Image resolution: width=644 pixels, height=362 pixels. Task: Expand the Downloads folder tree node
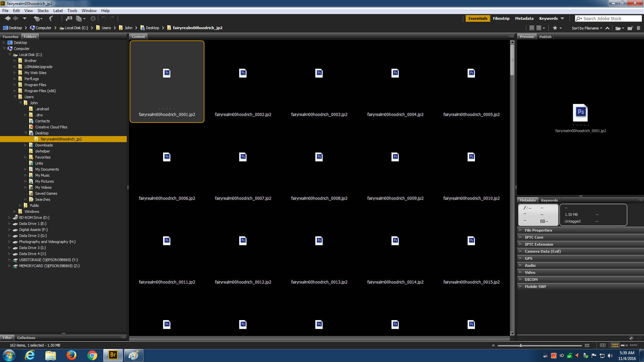pos(26,145)
